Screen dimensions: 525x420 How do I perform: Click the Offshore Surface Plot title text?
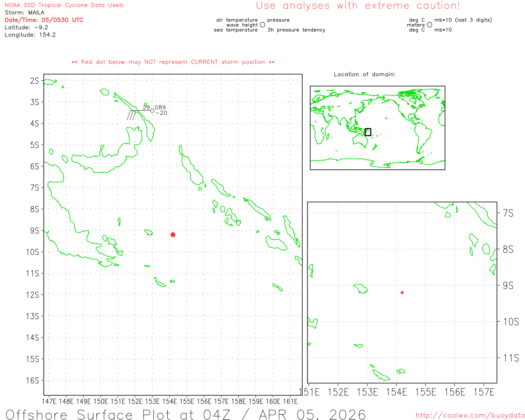coord(185,414)
